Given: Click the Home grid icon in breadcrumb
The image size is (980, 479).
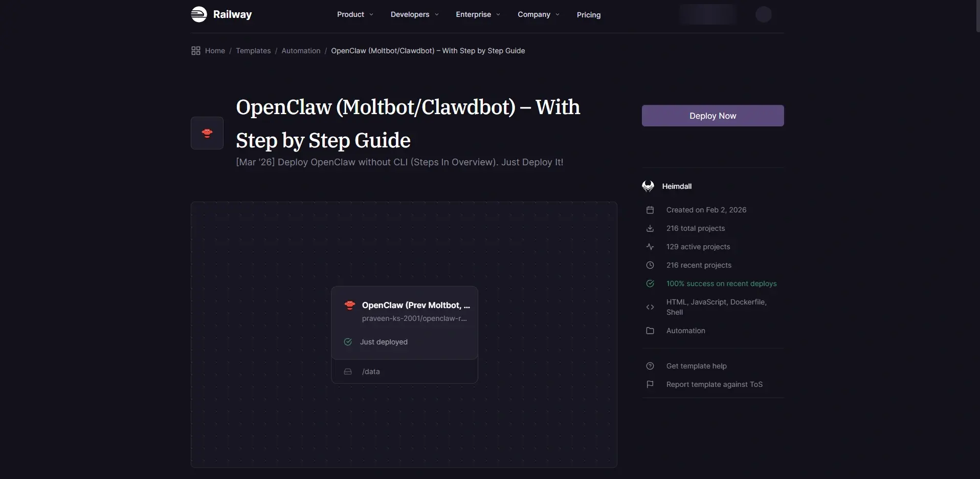Looking at the screenshot, I should tap(196, 50).
